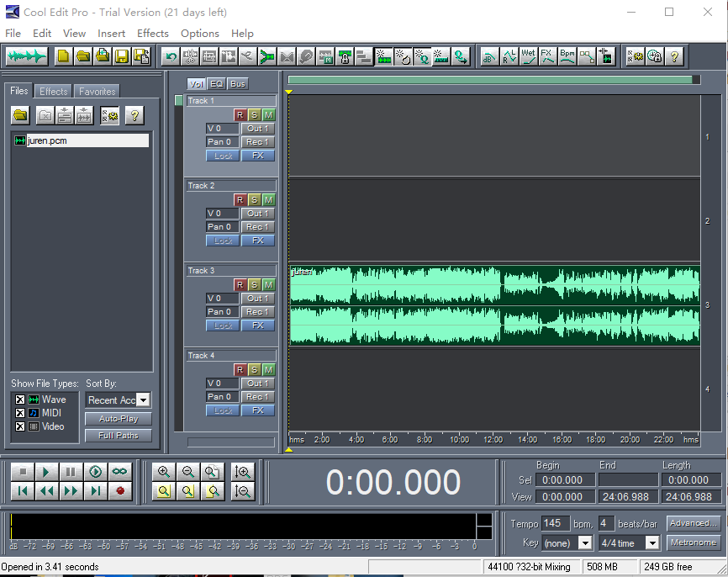
Task: Click the New Session toolbar icon
Action: click(64, 56)
